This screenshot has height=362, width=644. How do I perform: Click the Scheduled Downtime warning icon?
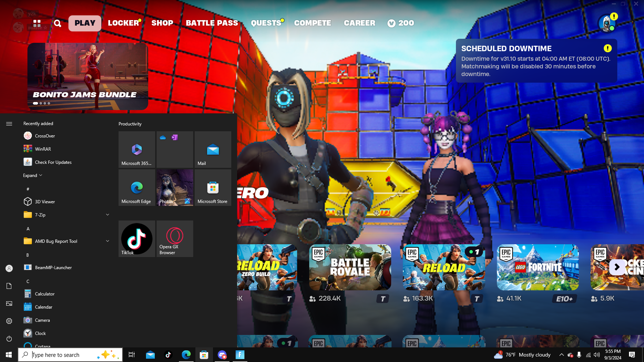[607, 48]
